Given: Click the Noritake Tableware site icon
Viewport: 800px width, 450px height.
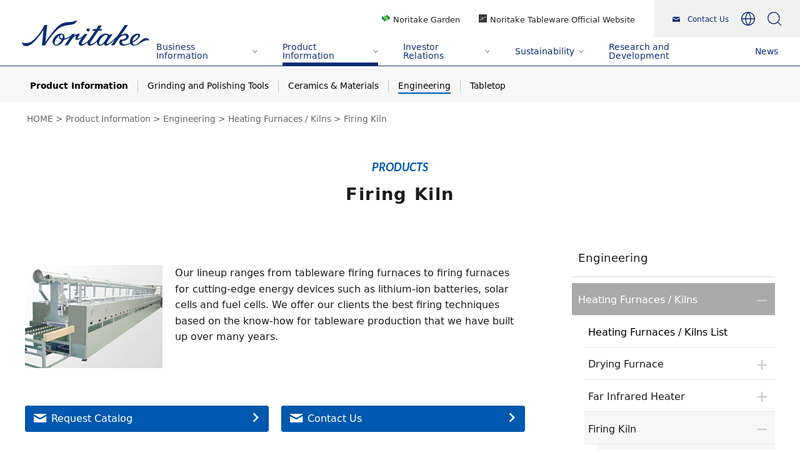Looking at the screenshot, I should pos(482,18).
